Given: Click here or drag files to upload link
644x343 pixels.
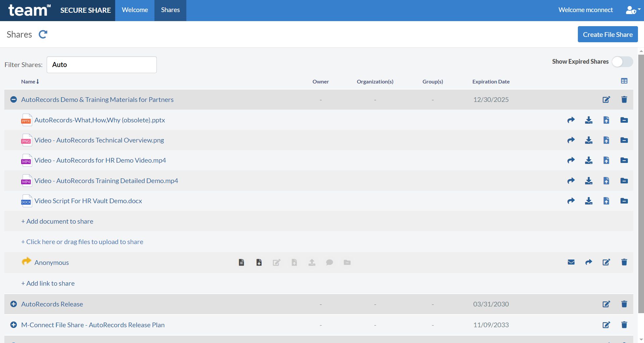Looking at the screenshot, I should click(x=82, y=242).
